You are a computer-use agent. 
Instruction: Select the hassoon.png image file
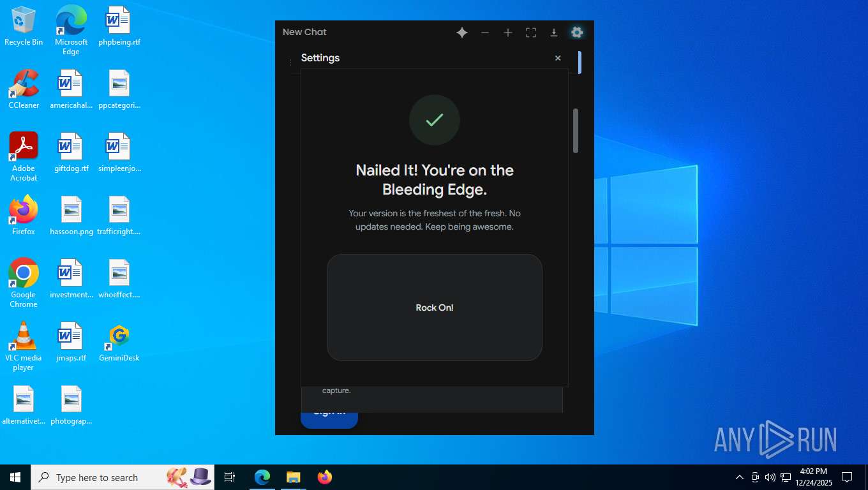pos(71,216)
